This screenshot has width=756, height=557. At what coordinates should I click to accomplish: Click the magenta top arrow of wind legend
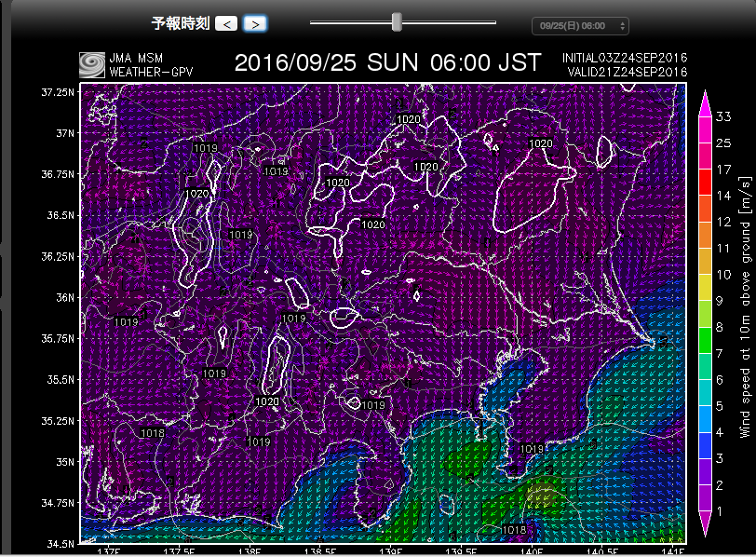[x=705, y=101]
